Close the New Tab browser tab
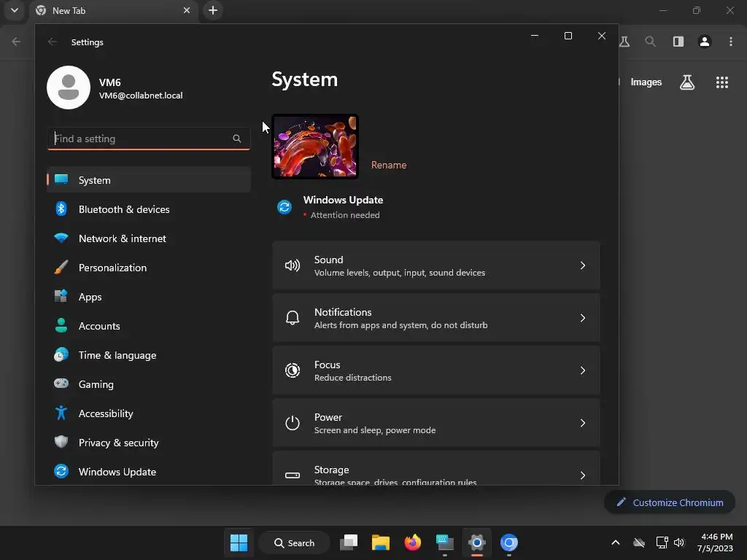This screenshot has width=747, height=560. pos(187,10)
